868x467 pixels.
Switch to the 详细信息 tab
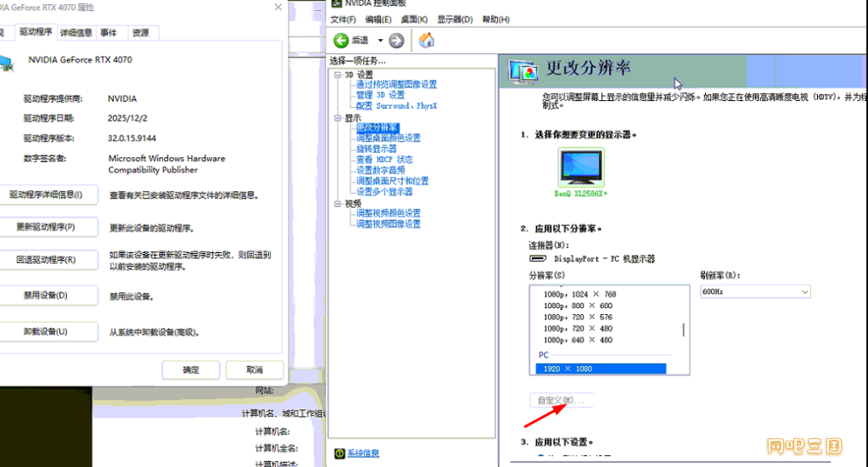pyautogui.click(x=76, y=32)
